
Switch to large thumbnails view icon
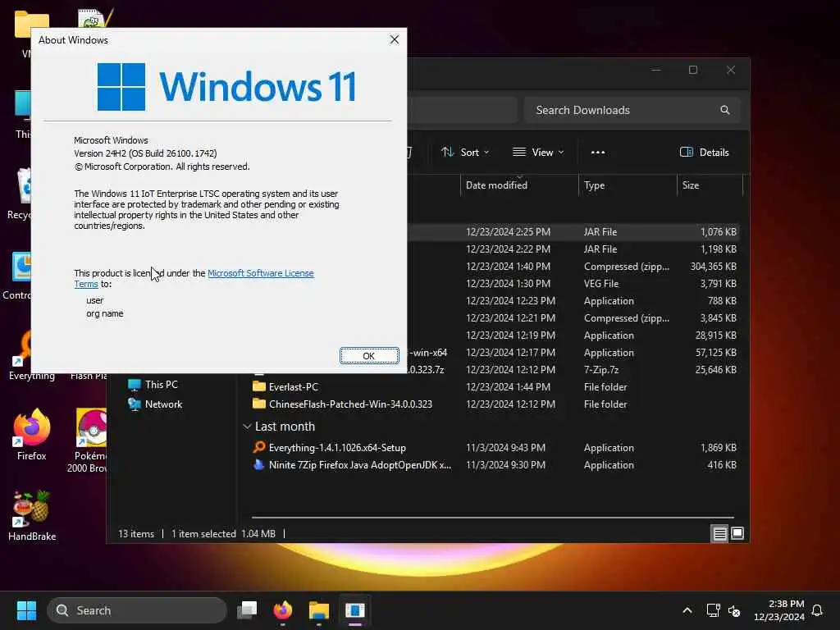[737, 533]
